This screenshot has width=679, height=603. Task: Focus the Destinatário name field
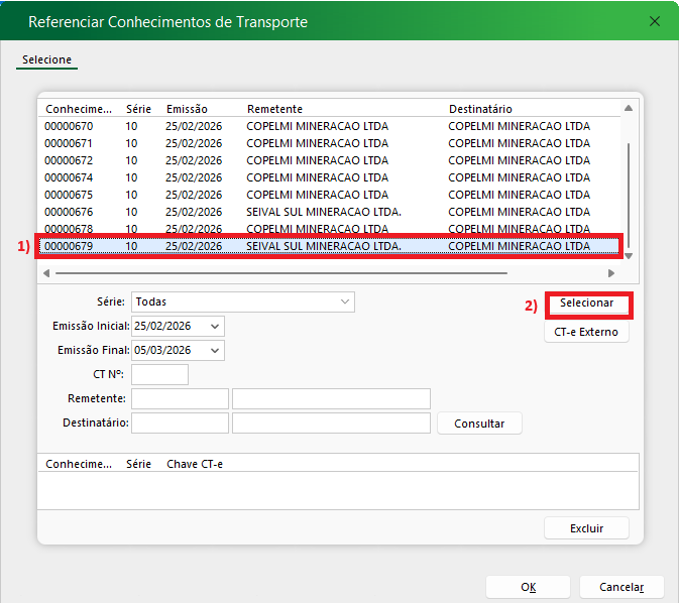click(330, 423)
